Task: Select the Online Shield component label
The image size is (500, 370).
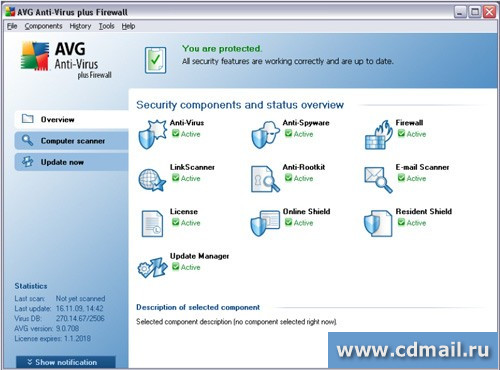Action: (306, 211)
